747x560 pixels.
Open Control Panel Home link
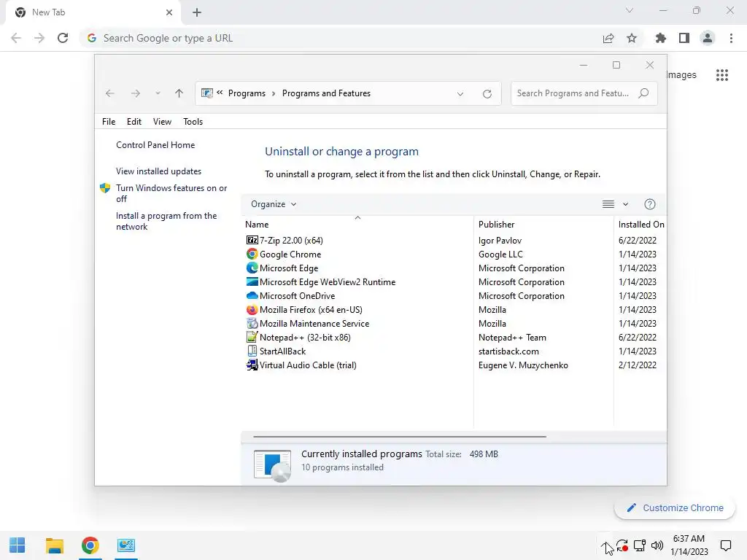[x=155, y=145]
